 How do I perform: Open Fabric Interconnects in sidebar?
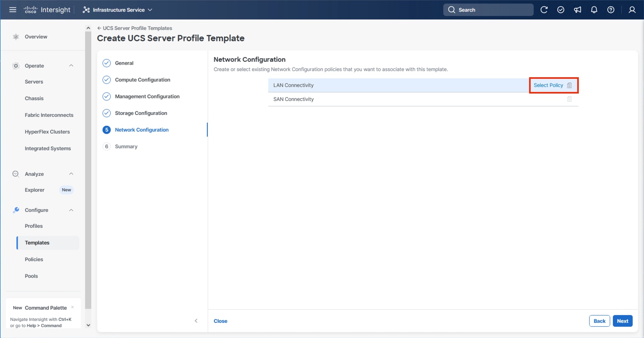pyautogui.click(x=49, y=115)
